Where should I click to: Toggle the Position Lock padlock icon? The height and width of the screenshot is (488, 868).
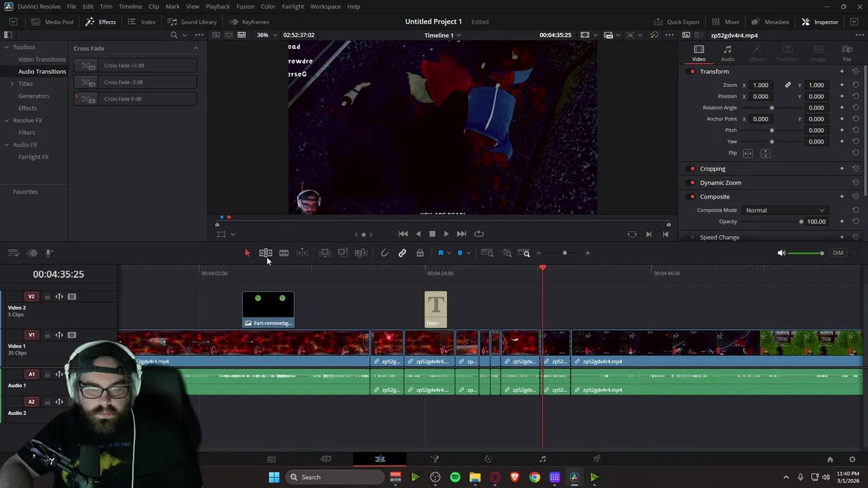point(420,253)
